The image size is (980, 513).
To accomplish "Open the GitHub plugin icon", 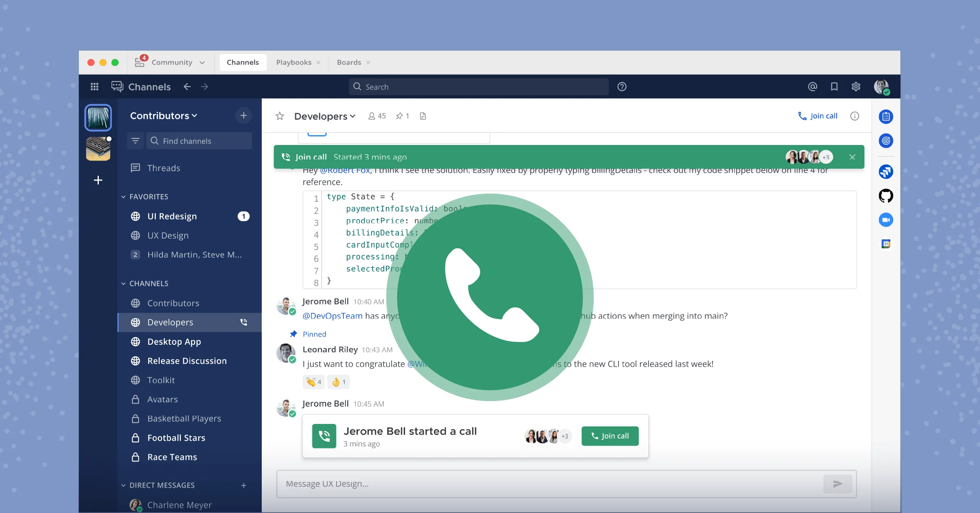I will 886,196.
